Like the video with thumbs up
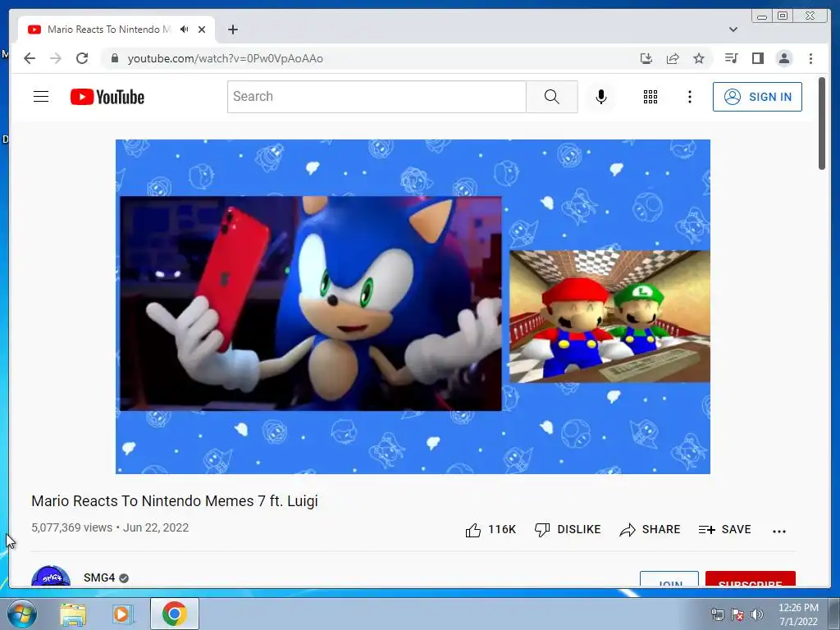The height and width of the screenshot is (630, 840). point(491,530)
